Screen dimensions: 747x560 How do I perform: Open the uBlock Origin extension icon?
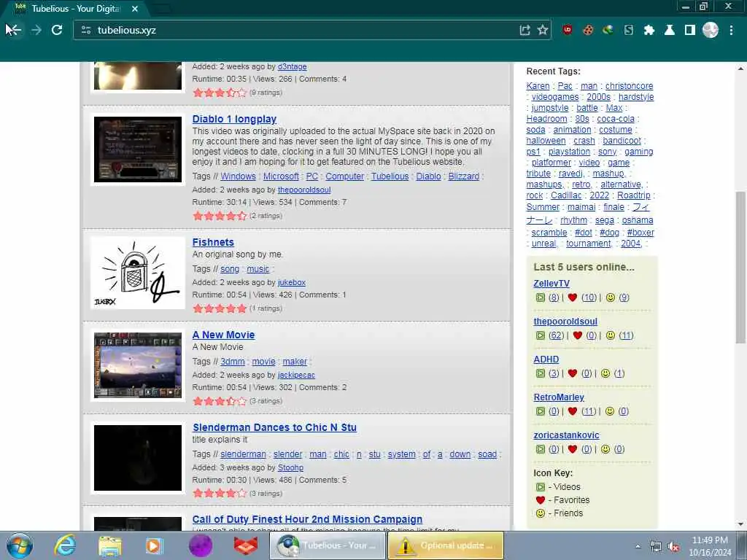pyautogui.click(x=568, y=30)
